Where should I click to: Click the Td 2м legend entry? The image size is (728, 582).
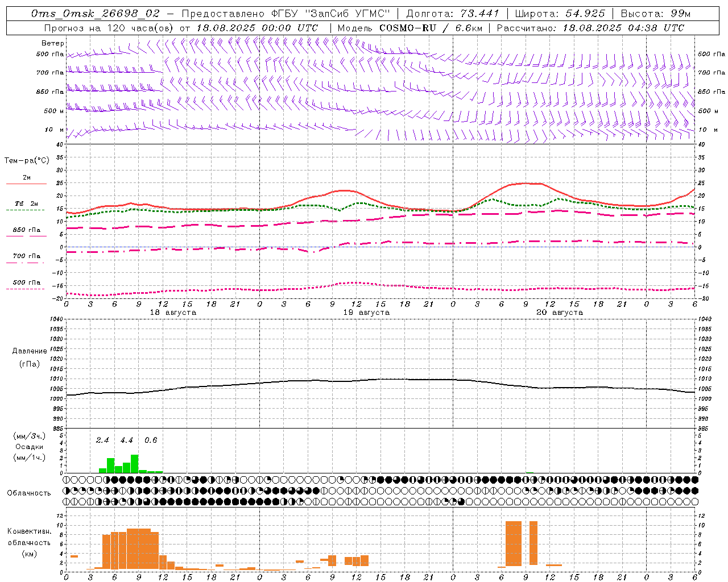27,203
